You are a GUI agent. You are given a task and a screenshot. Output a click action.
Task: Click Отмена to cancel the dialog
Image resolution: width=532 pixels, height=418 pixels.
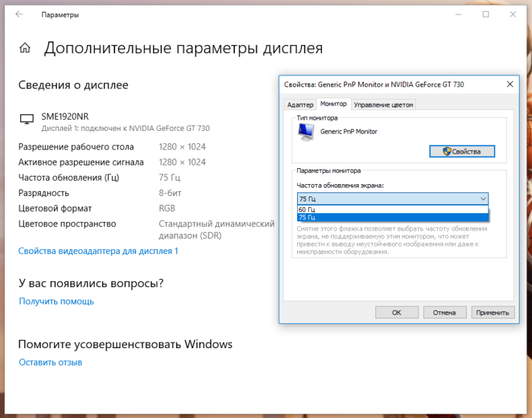point(444,312)
